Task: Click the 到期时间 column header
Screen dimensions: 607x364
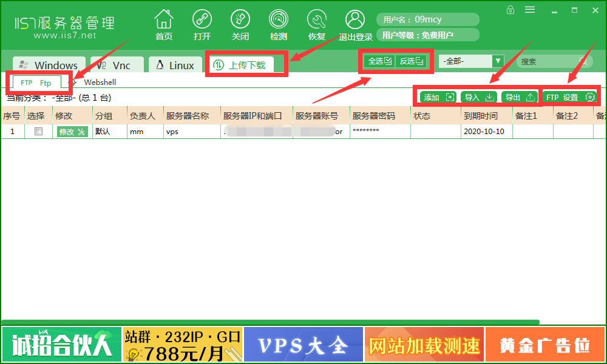Action: coord(487,116)
